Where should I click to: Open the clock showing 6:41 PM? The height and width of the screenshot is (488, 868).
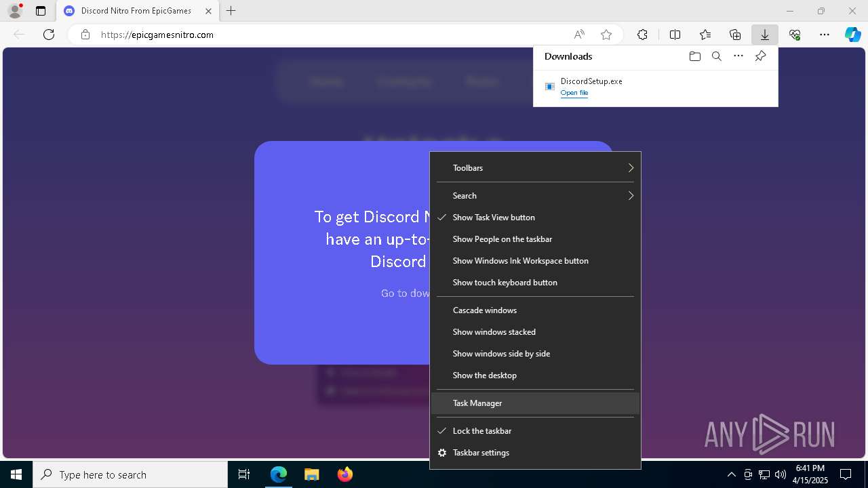click(x=810, y=474)
